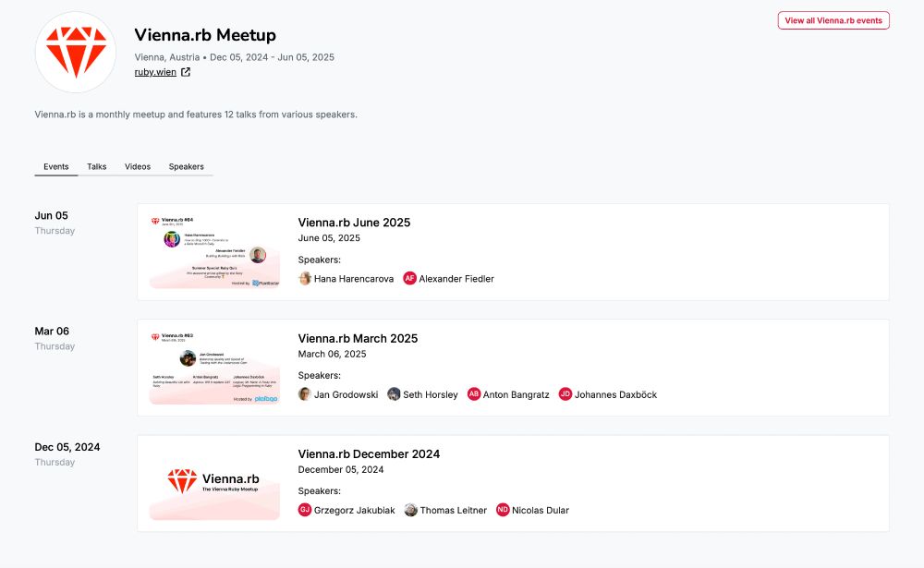
Task: Click the Johannes Daxböck speaker name
Action: [x=615, y=394]
